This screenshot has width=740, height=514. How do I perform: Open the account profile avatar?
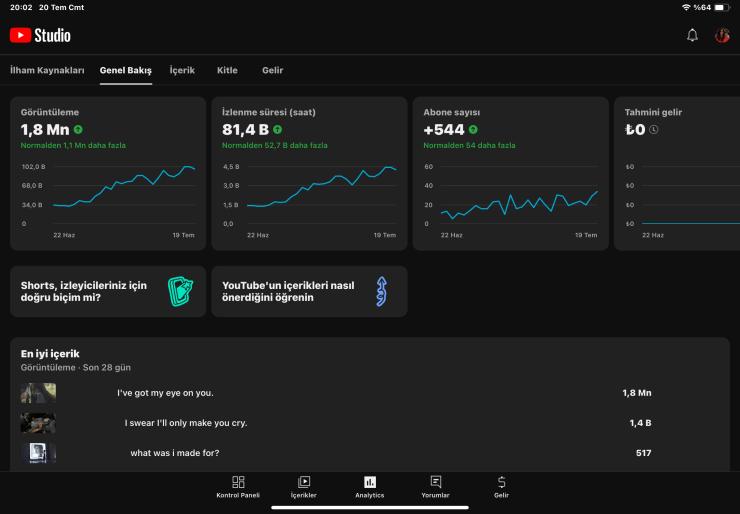point(722,36)
